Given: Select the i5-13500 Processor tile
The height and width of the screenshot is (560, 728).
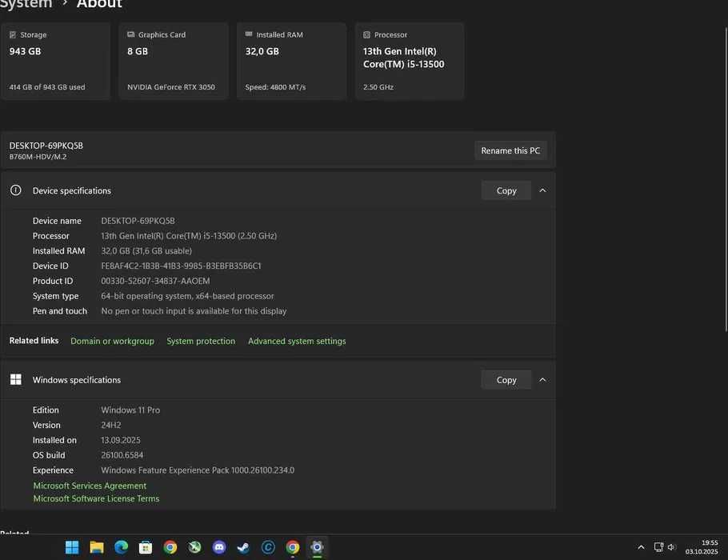Looking at the screenshot, I should [x=410, y=61].
